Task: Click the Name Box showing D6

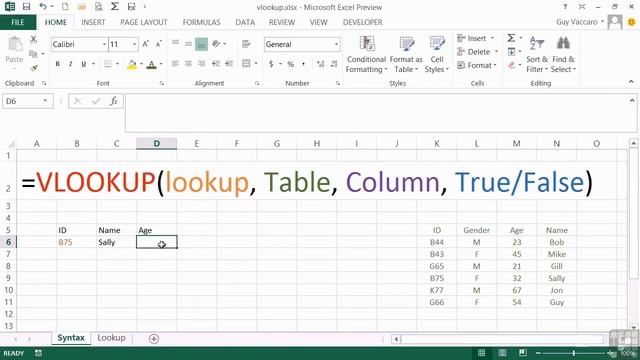Action: (28, 101)
